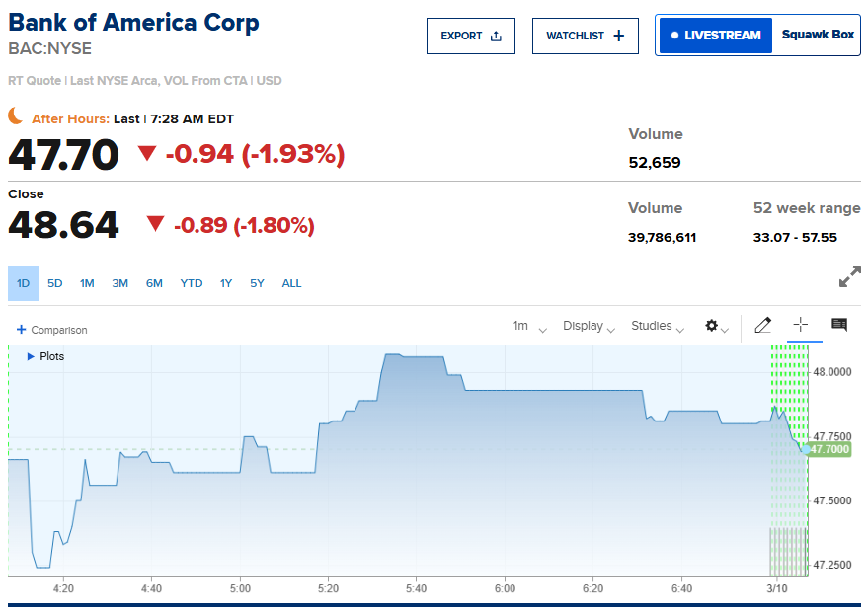The width and height of the screenshot is (868, 613).
Task: Choose the ALL time range
Action: (292, 283)
